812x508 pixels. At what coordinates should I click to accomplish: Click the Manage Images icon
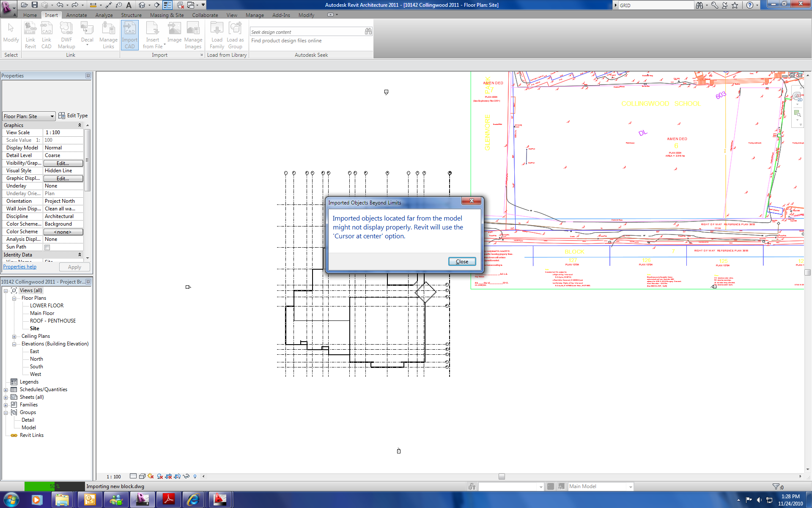[193, 35]
